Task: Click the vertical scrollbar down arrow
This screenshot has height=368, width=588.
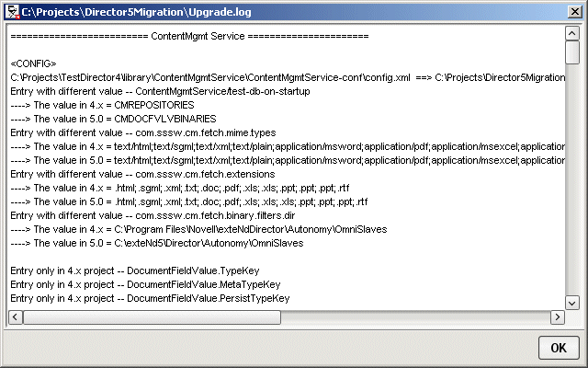Action: [572, 302]
